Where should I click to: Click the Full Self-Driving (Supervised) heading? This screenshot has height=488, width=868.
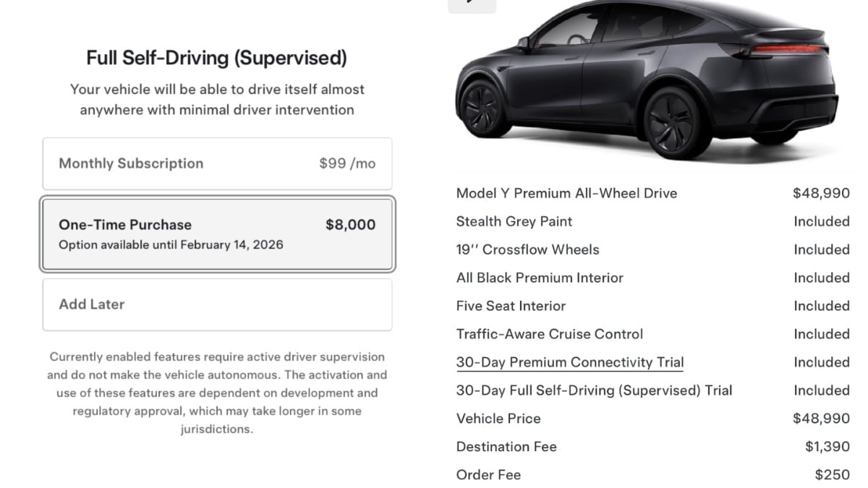coord(216,58)
